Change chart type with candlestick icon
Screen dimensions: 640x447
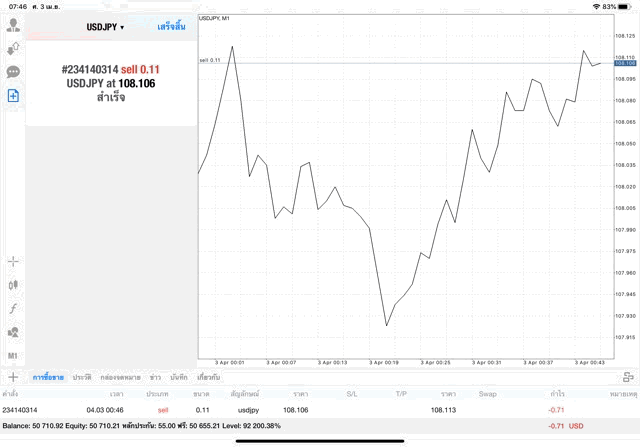(x=13, y=285)
